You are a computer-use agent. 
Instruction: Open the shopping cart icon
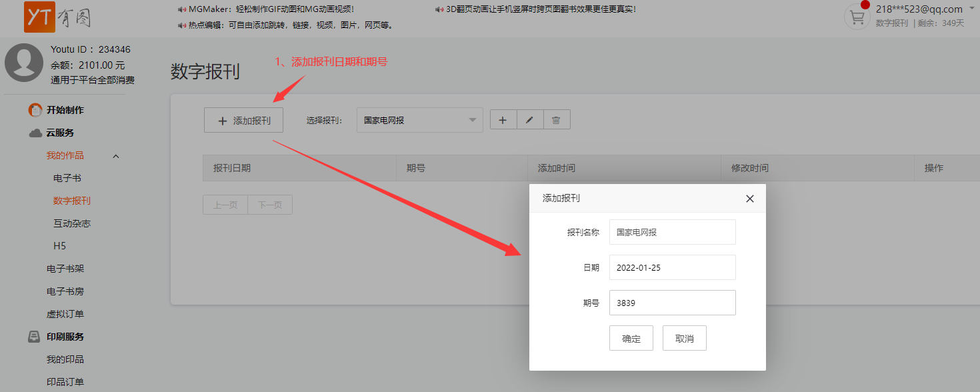857,17
